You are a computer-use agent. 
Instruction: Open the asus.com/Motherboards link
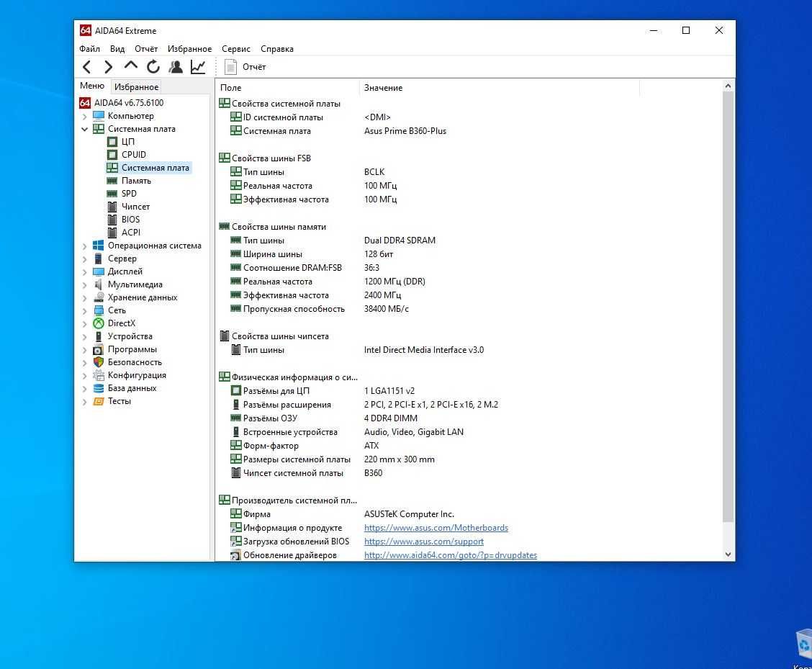pyautogui.click(x=436, y=528)
